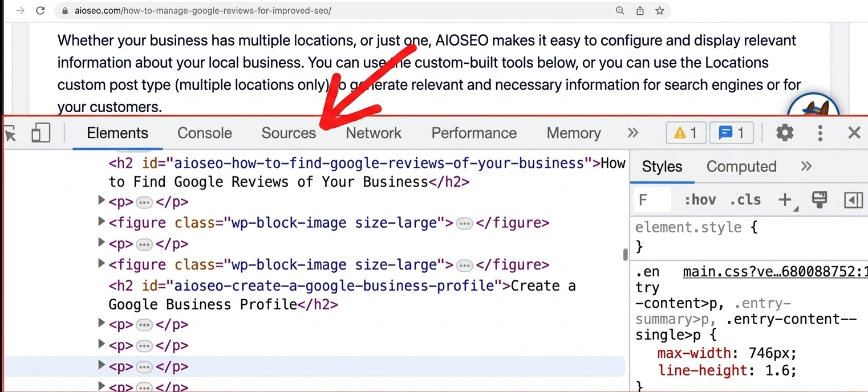Viewport: 868px width, 392px height.
Task: Open DevTools settings gear
Action: coord(785,133)
